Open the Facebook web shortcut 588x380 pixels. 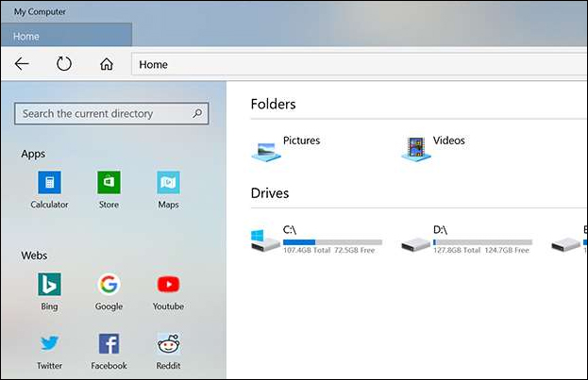pos(109,343)
